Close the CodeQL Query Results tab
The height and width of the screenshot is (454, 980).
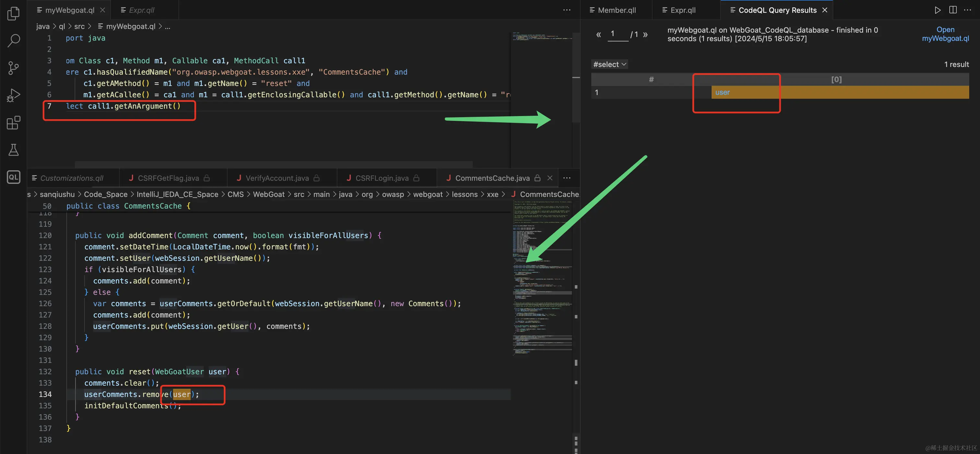coord(825,10)
